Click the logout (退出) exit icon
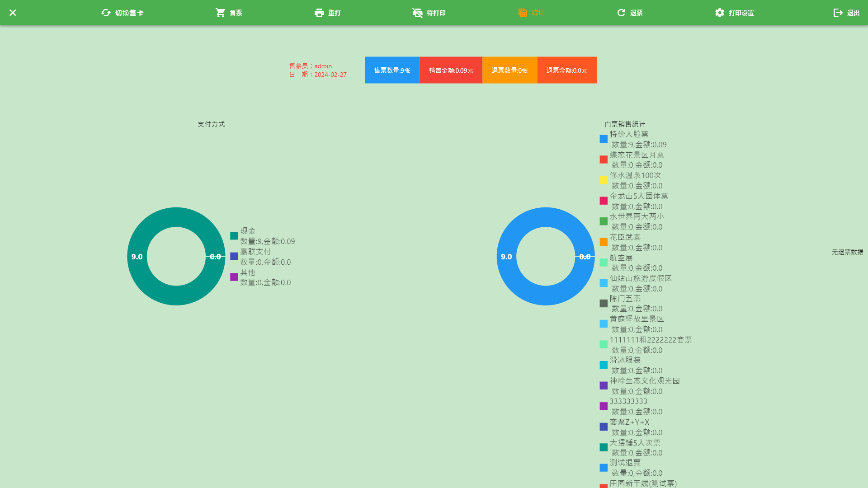Viewport: 868px width, 488px height. click(838, 13)
